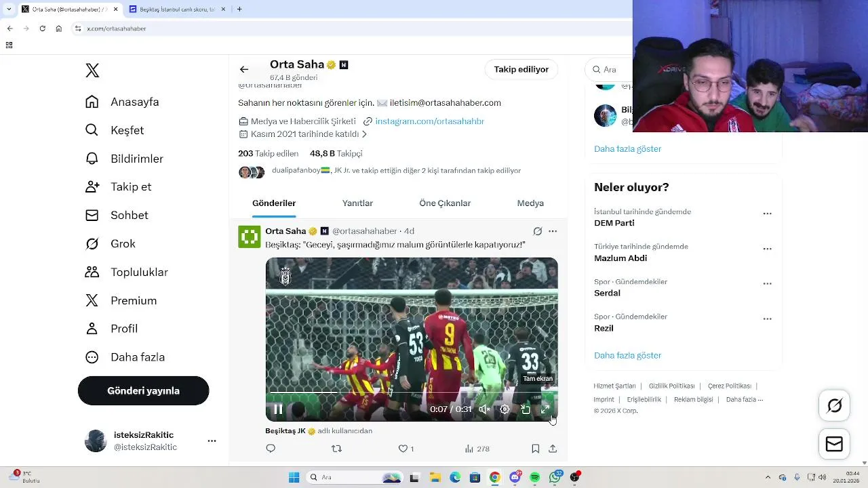This screenshot has height=488, width=868.
Task: Open Profil page
Action: (x=111, y=329)
